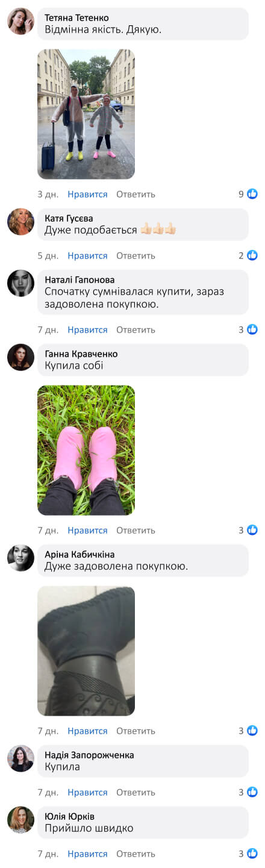This screenshot has height=868, width=265.
Task: Click thumbs-up reaction on Катя Гусєва's comment
Action: pos(252,255)
